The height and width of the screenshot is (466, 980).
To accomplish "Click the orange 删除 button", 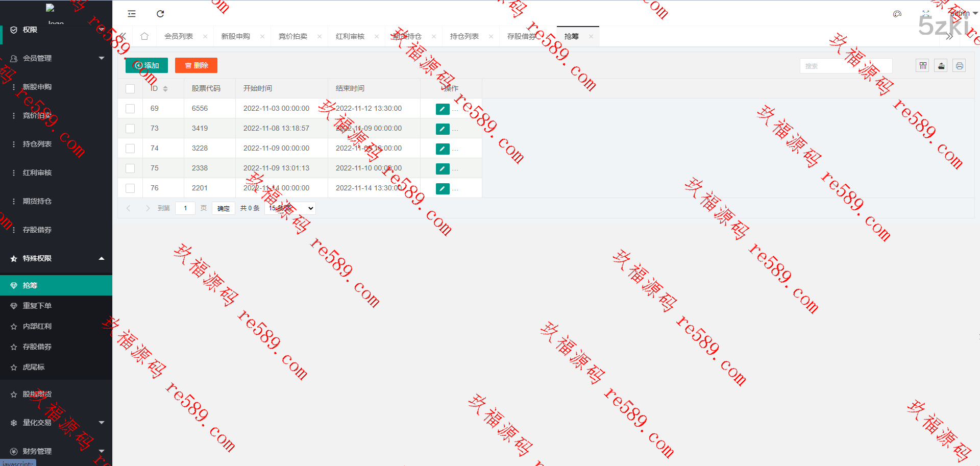I will [x=196, y=65].
